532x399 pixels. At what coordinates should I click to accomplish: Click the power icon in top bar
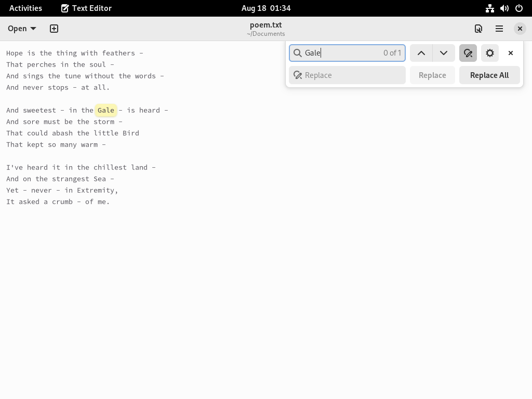click(519, 8)
